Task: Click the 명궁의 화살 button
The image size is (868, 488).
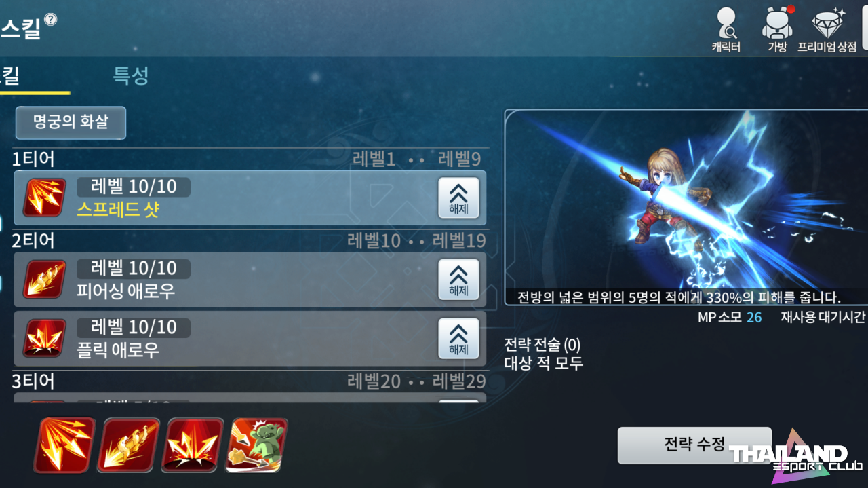Action: coord(71,123)
